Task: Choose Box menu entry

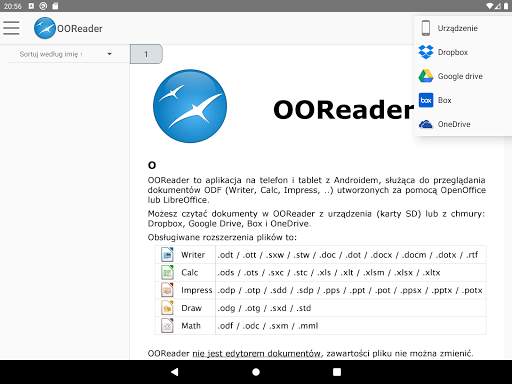Action: [463, 100]
